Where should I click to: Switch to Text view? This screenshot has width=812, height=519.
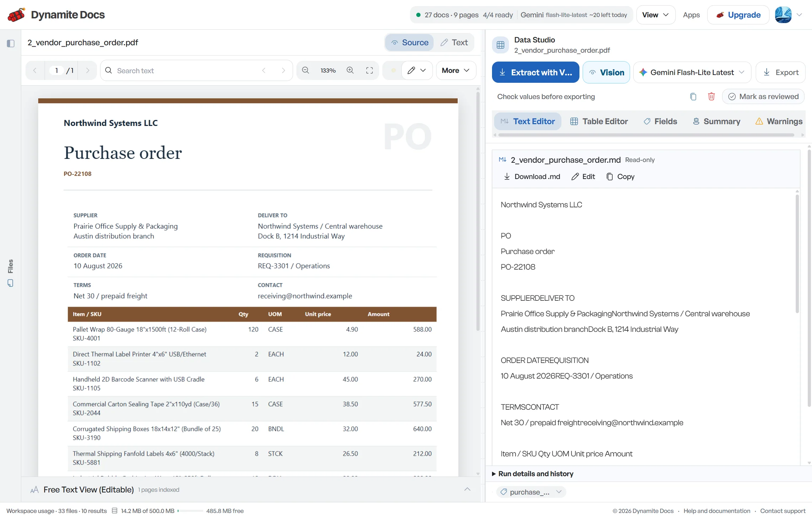coord(454,42)
